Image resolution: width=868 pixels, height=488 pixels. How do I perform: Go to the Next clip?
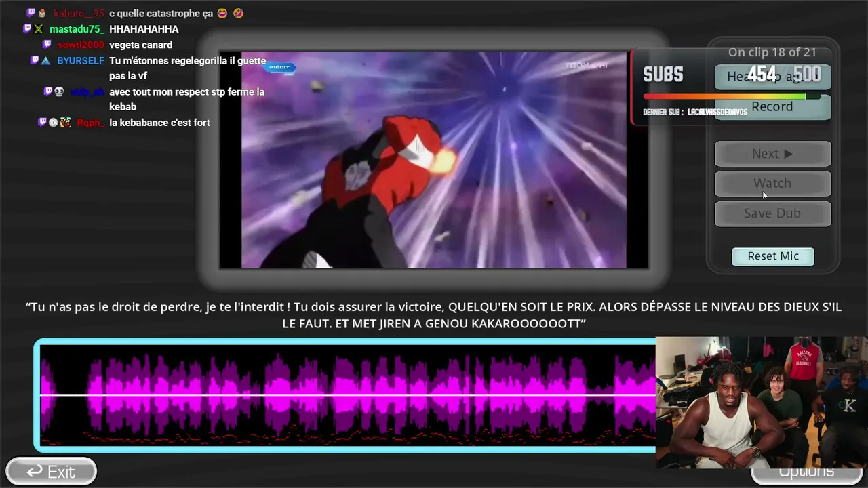click(772, 154)
